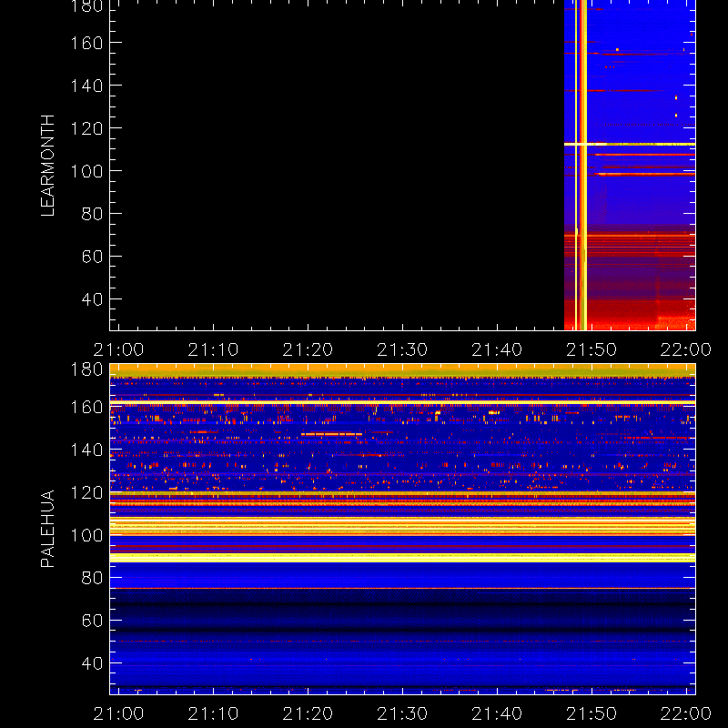Click the LEARMONTH axis title
Screen dimensions: 728x728
pyautogui.click(x=47, y=166)
